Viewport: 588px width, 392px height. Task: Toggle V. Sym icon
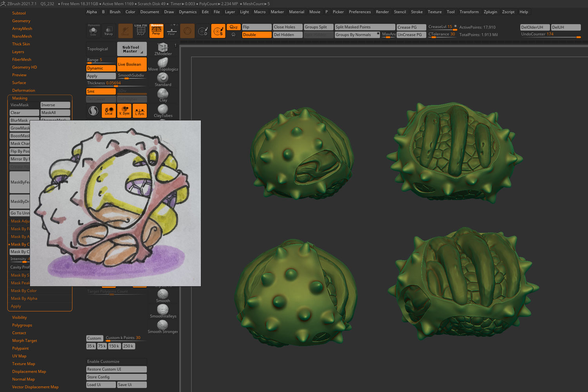click(124, 111)
